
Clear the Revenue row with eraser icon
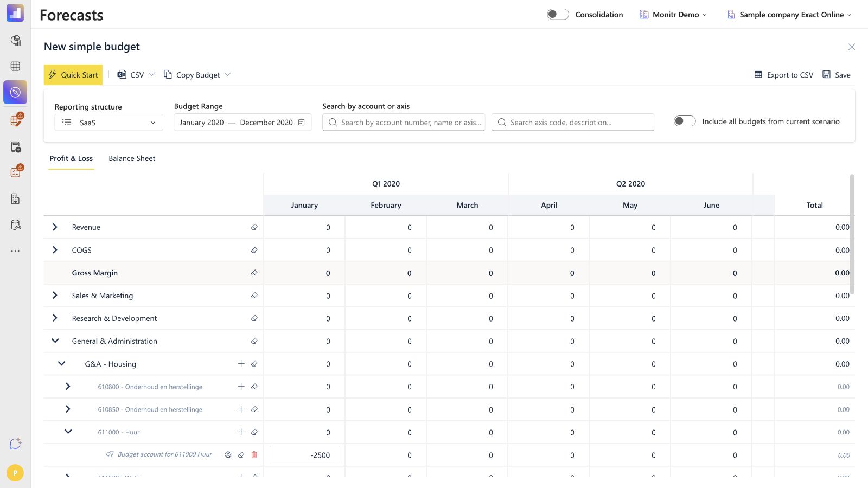[254, 227]
